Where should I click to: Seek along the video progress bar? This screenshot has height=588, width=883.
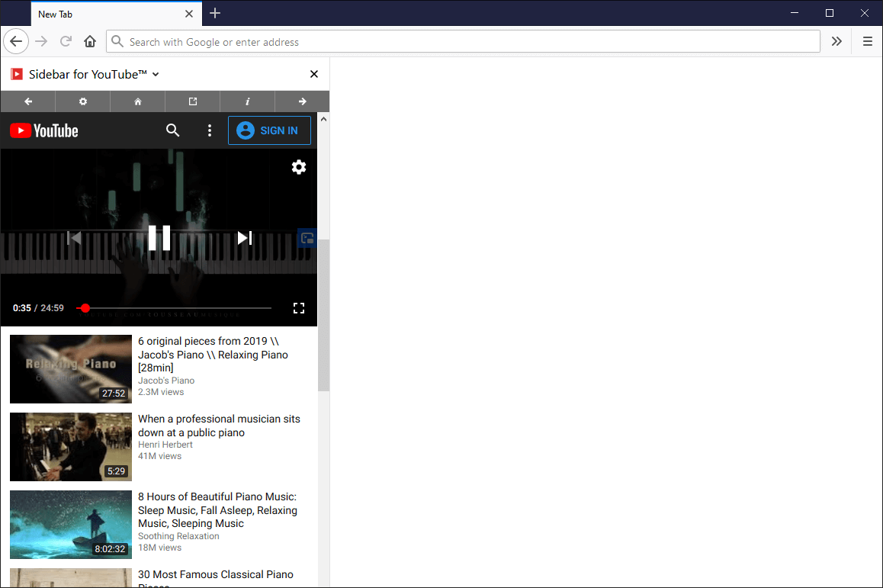173,308
